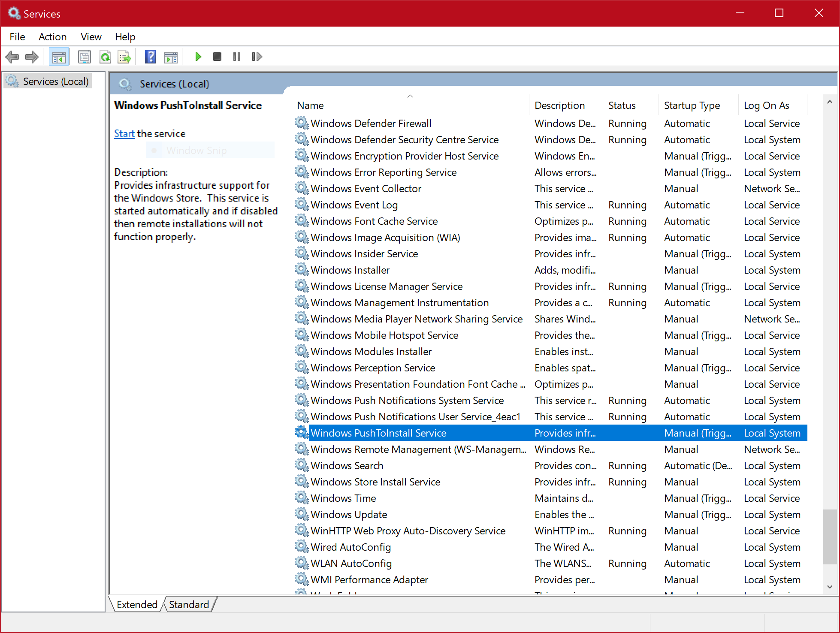Screen dimensions: 840x633
Task: Select Services (Local) in the console tree
Action: tap(48, 81)
